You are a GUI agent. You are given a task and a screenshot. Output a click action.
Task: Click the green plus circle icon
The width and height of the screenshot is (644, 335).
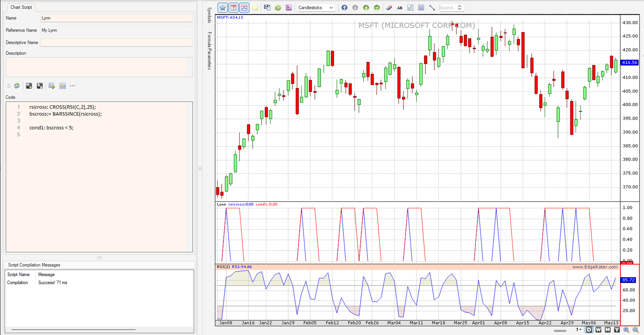366,7
